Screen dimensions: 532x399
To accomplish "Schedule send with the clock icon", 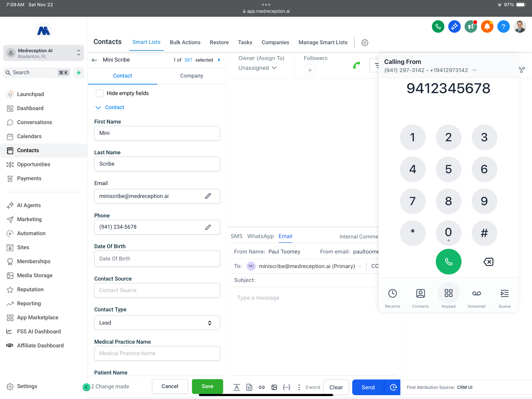I will [x=393, y=387].
